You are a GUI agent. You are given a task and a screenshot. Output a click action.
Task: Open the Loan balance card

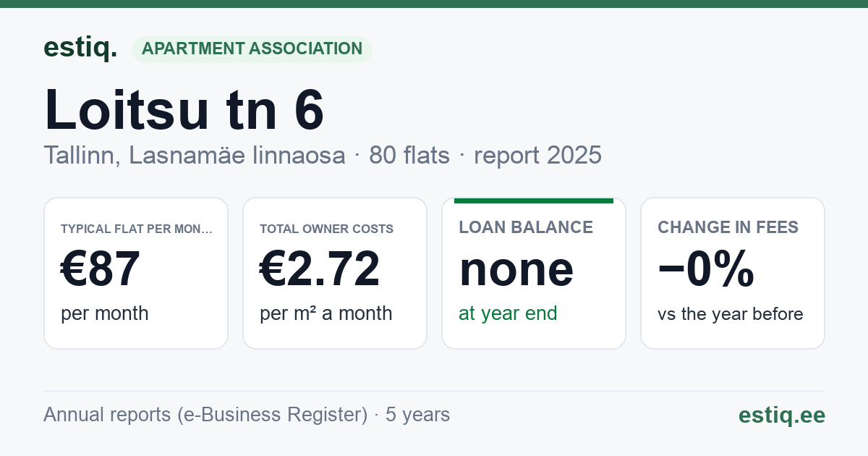point(534,273)
